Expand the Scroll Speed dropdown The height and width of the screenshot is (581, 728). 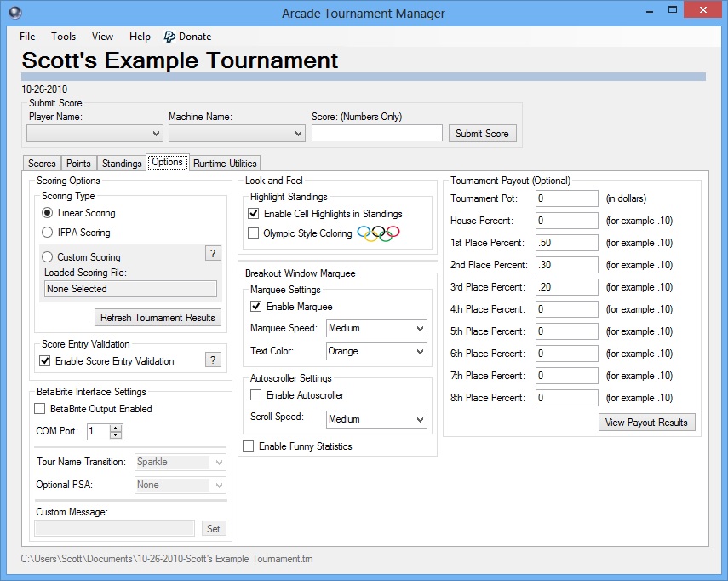[375, 419]
